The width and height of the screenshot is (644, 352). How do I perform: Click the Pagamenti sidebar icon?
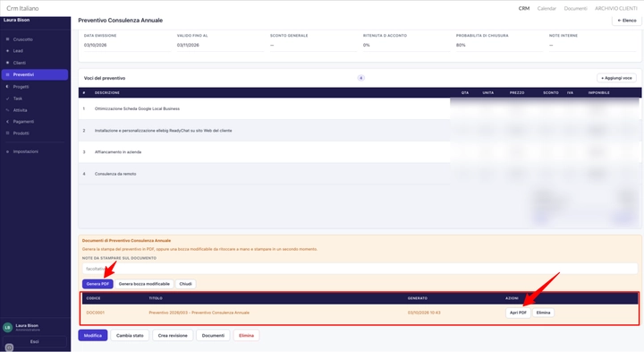(x=7, y=122)
